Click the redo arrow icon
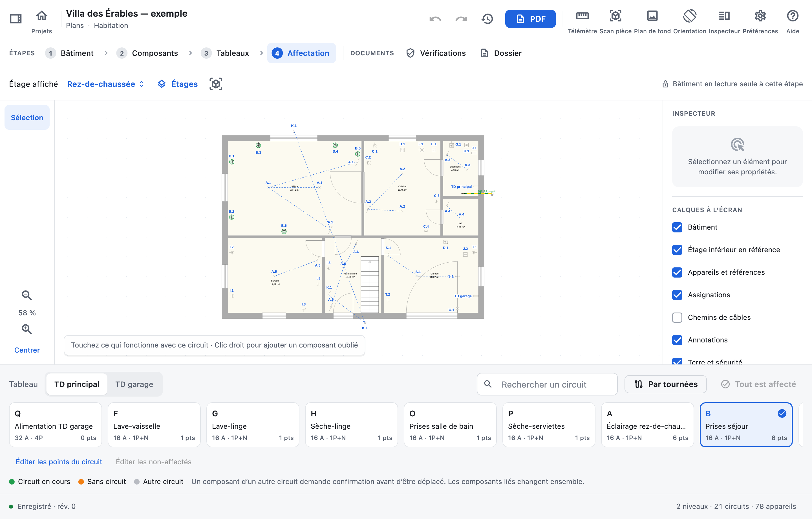 click(x=461, y=19)
